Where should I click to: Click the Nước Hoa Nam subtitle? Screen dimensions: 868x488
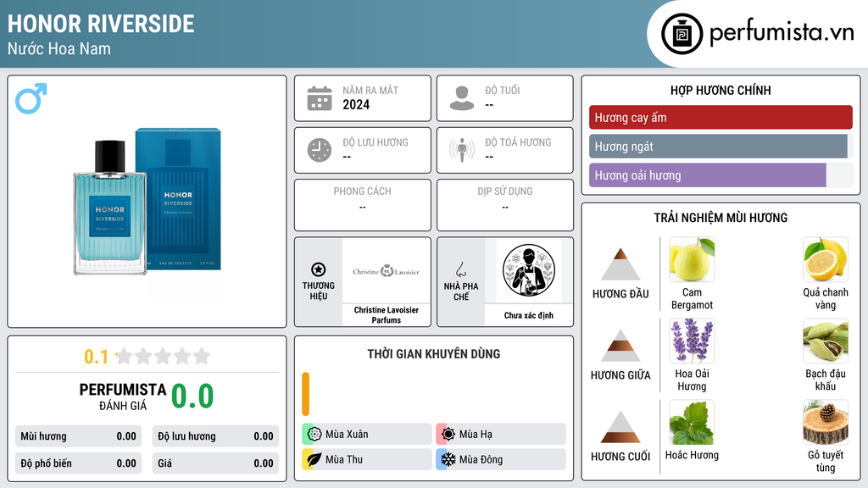(x=58, y=48)
